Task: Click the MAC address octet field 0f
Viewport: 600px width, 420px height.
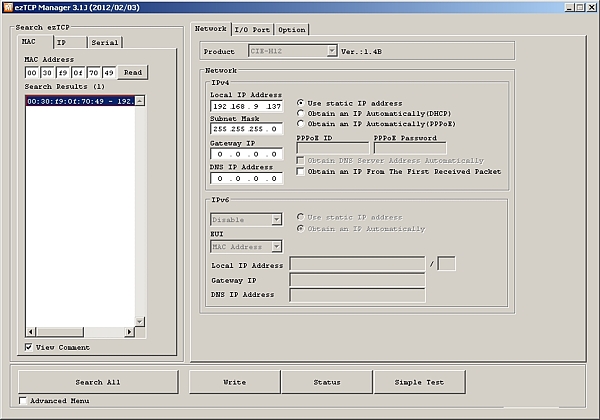Action: coord(78,72)
